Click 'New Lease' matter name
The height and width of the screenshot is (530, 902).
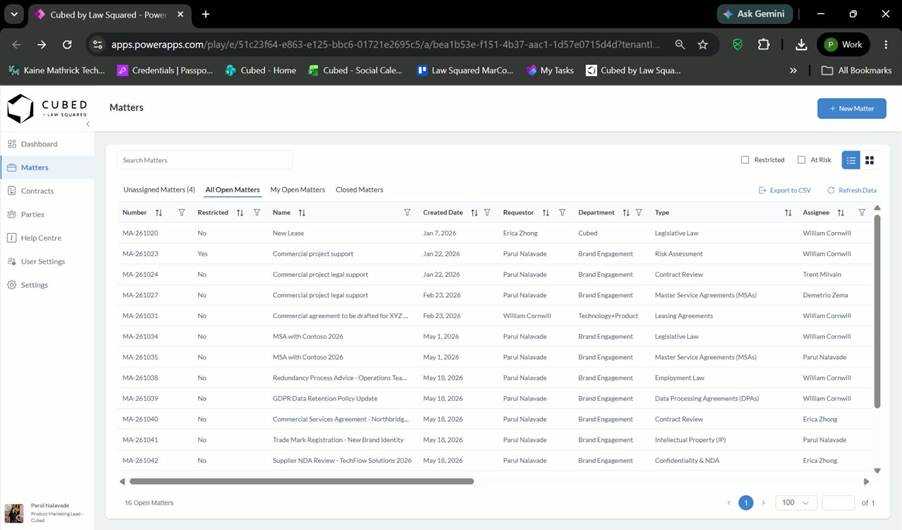tap(288, 234)
